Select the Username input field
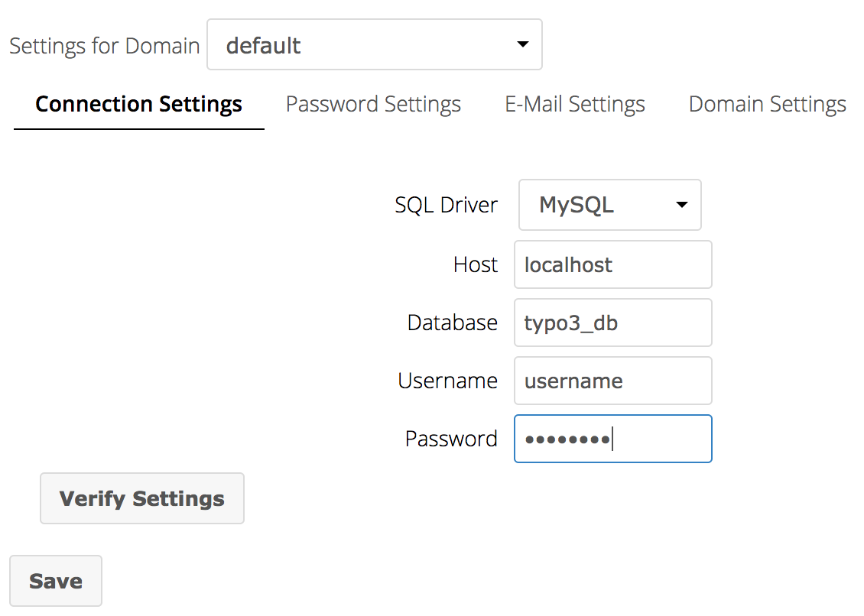 coord(612,381)
